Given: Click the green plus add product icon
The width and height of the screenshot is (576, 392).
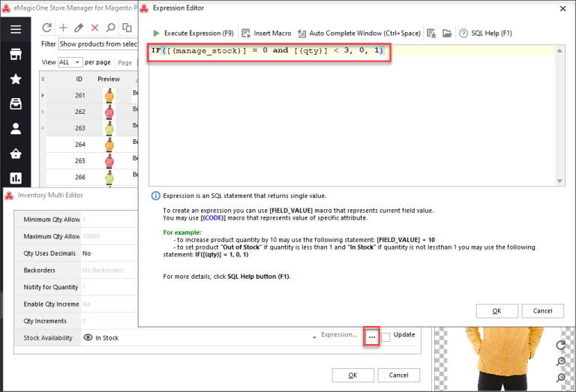Looking at the screenshot, I should coord(63,28).
